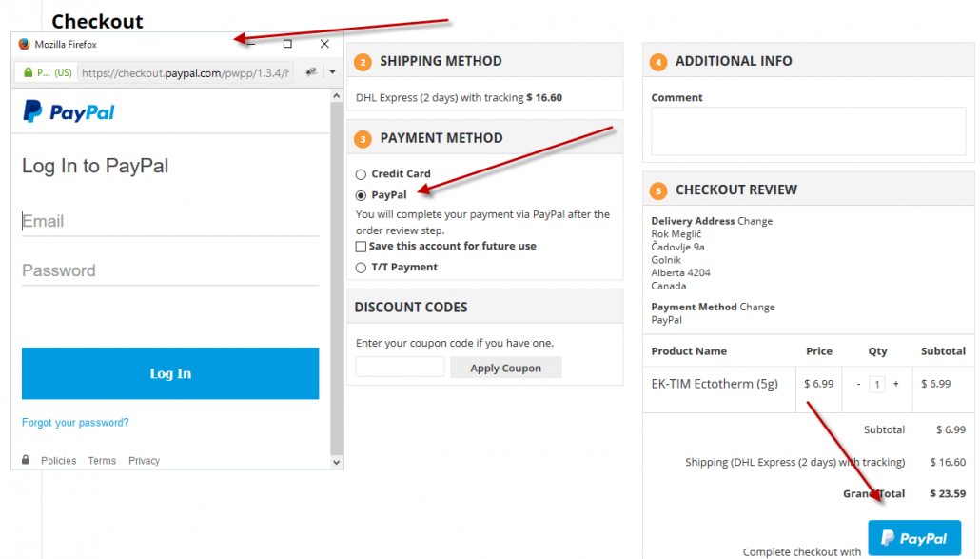Click the footer lock icon beside Policies
Screen dimensions: 980x559
[x=26, y=460]
